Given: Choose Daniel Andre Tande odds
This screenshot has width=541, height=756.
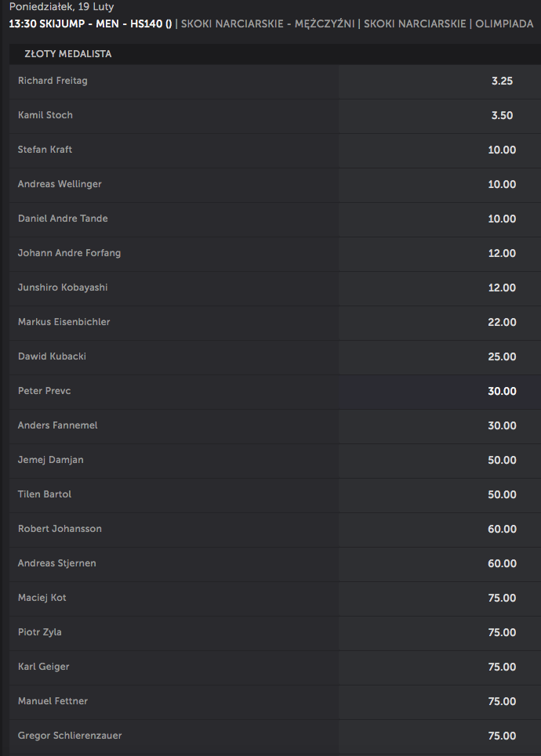Looking at the screenshot, I should (x=440, y=219).
